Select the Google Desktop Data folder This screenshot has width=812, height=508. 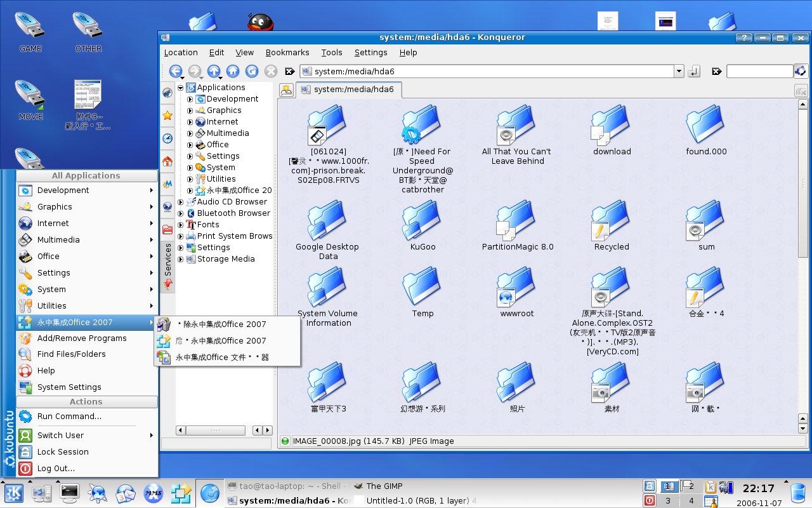pyautogui.click(x=328, y=231)
